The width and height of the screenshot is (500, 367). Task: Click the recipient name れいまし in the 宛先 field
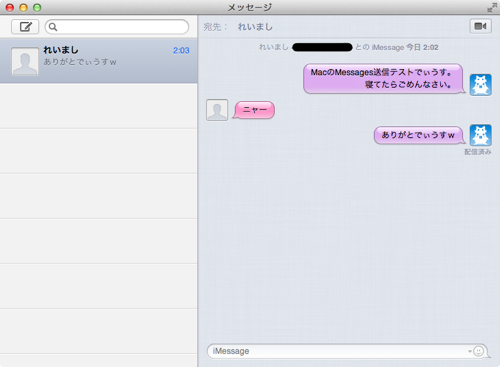click(x=255, y=27)
